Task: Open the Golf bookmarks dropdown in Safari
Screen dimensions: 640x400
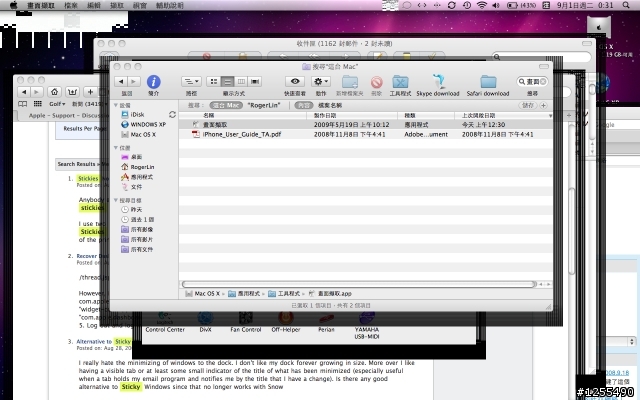Action: coord(57,104)
